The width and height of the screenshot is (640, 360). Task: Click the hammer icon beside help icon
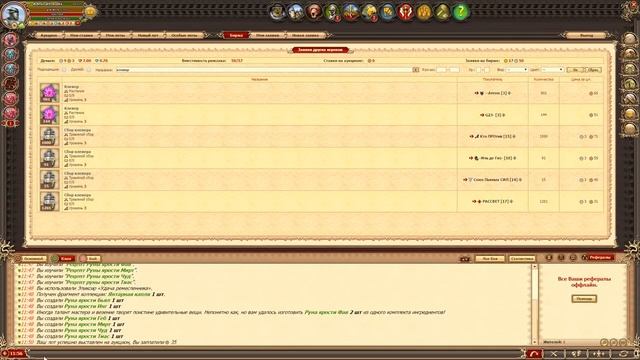click(442, 12)
